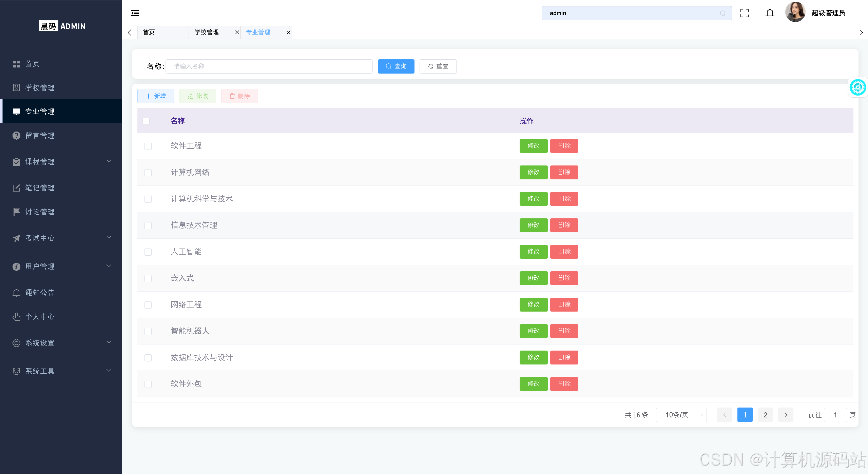This screenshot has height=474, width=868.
Task: Collapse sidebar with hamburger menu icon
Action: 135,13
